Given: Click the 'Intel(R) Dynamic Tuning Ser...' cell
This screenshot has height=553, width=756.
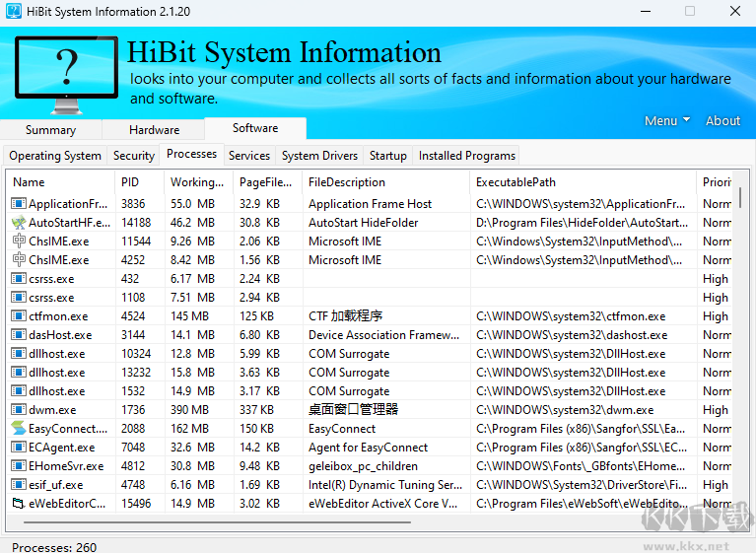Looking at the screenshot, I should tap(385, 485).
